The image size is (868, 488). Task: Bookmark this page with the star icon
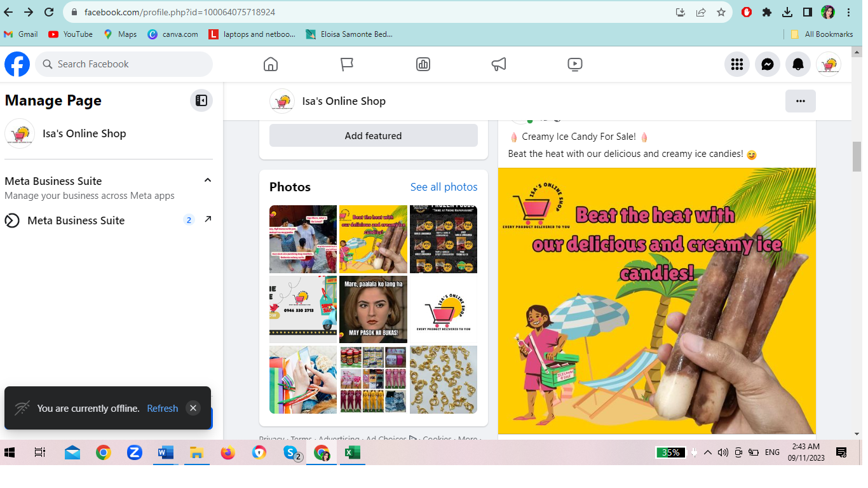click(x=721, y=12)
